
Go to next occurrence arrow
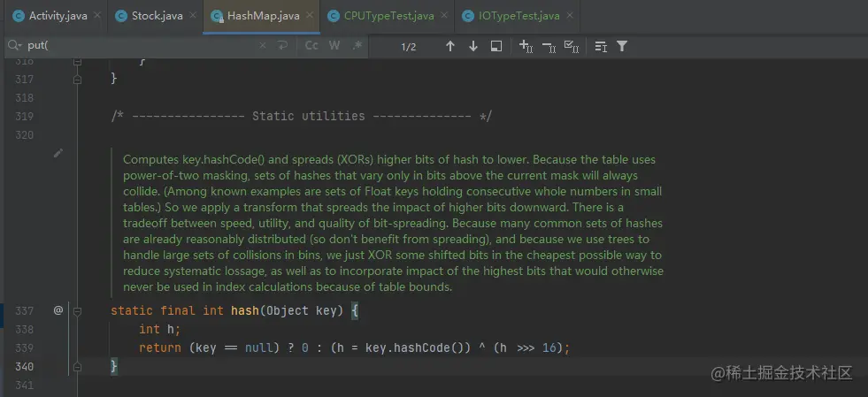[x=473, y=47]
